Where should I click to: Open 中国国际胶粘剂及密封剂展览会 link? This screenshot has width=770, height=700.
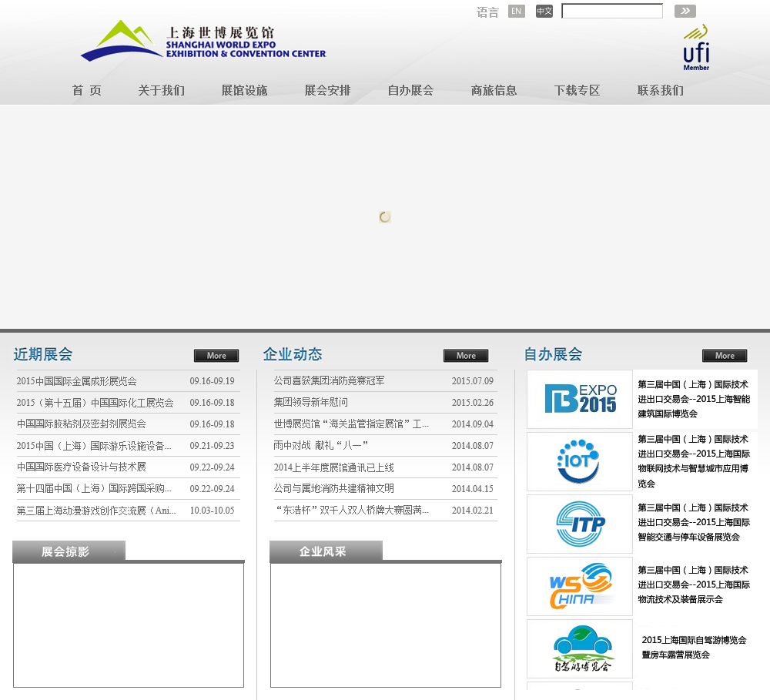click(x=82, y=424)
